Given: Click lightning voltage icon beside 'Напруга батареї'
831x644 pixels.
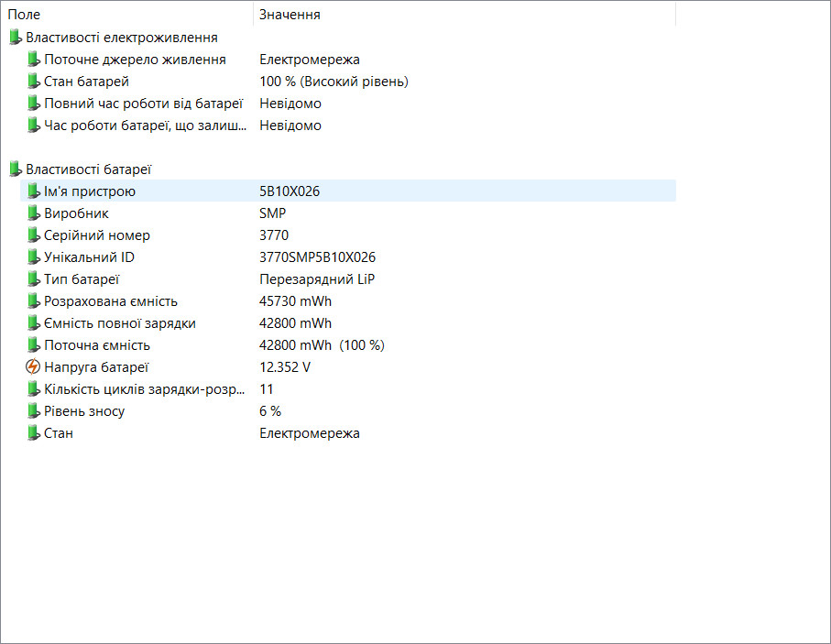Looking at the screenshot, I should (33, 366).
